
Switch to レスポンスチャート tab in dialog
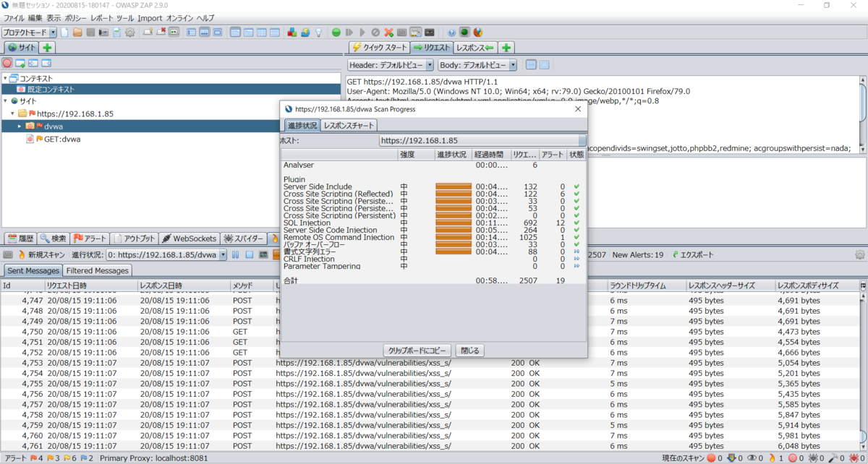point(349,125)
